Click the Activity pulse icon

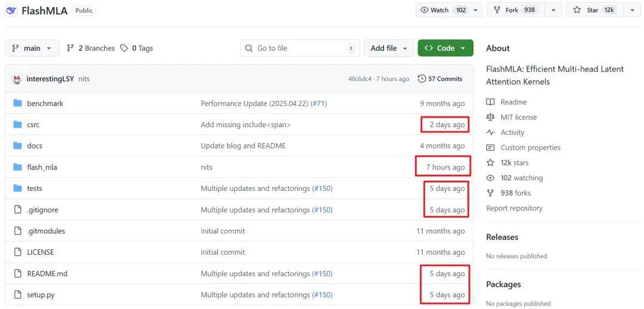tap(491, 132)
